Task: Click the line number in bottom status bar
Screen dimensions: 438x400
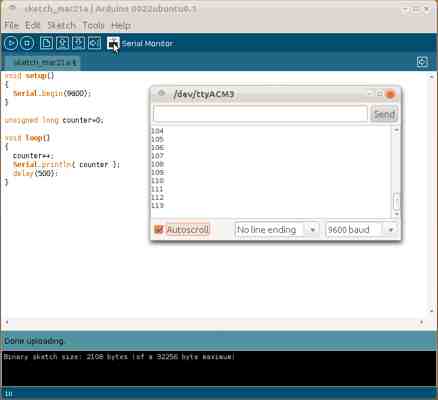Action: [9, 394]
